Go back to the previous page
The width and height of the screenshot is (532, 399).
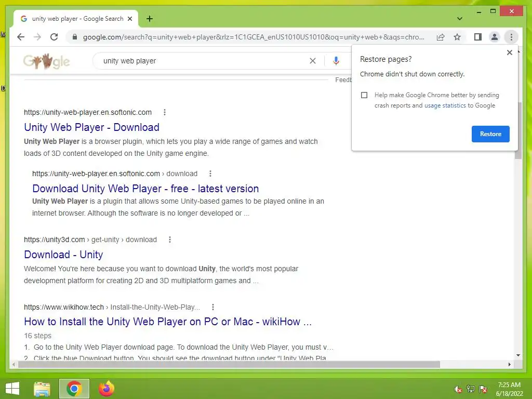click(21, 37)
